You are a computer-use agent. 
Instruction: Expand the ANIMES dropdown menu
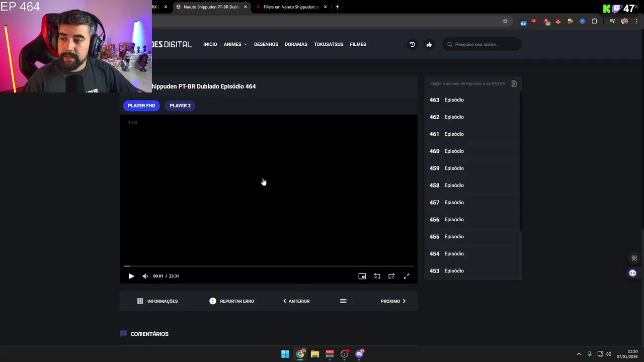235,44
